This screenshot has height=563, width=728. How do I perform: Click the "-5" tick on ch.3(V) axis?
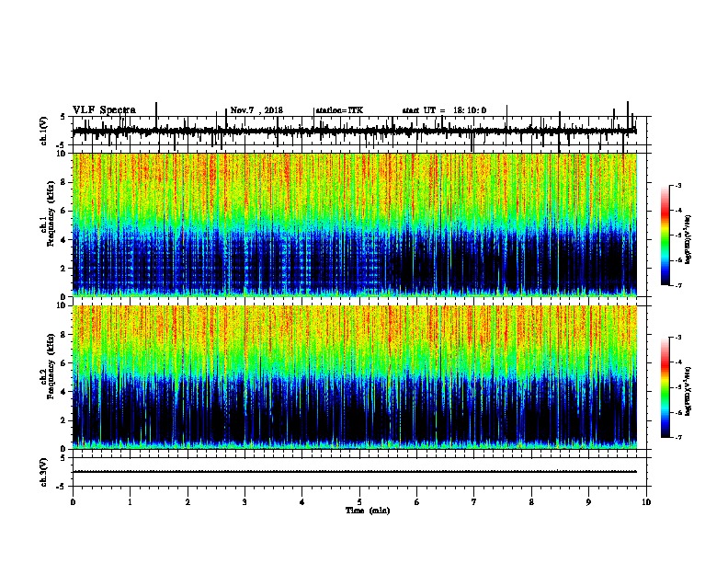[x=63, y=487]
